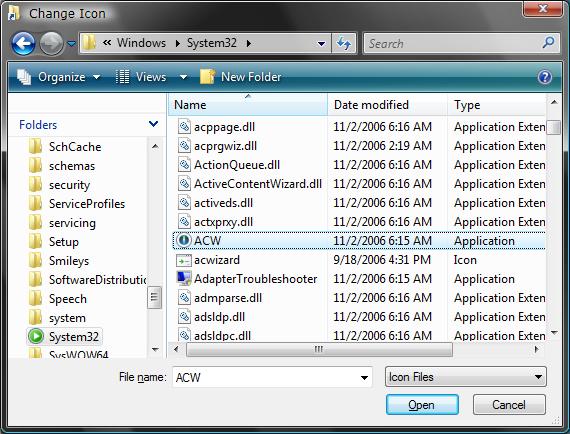Screen dimensions: 570x434
Task: Select System32 in the address breadcrumb
Action: click(x=212, y=43)
